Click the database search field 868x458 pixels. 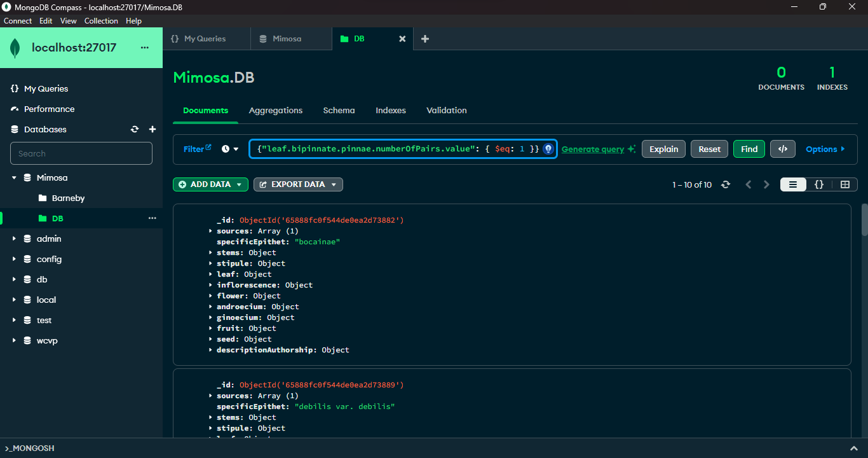[81, 153]
